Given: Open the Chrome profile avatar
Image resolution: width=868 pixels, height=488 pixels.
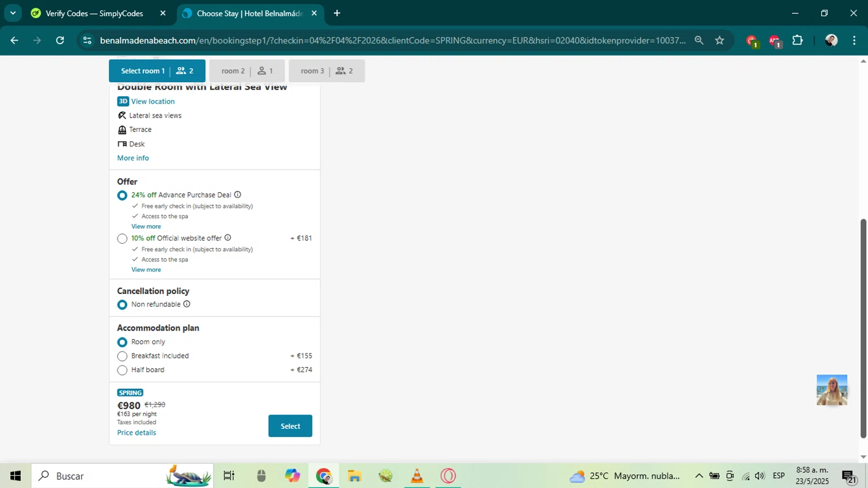Looking at the screenshot, I should click(x=831, y=41).
